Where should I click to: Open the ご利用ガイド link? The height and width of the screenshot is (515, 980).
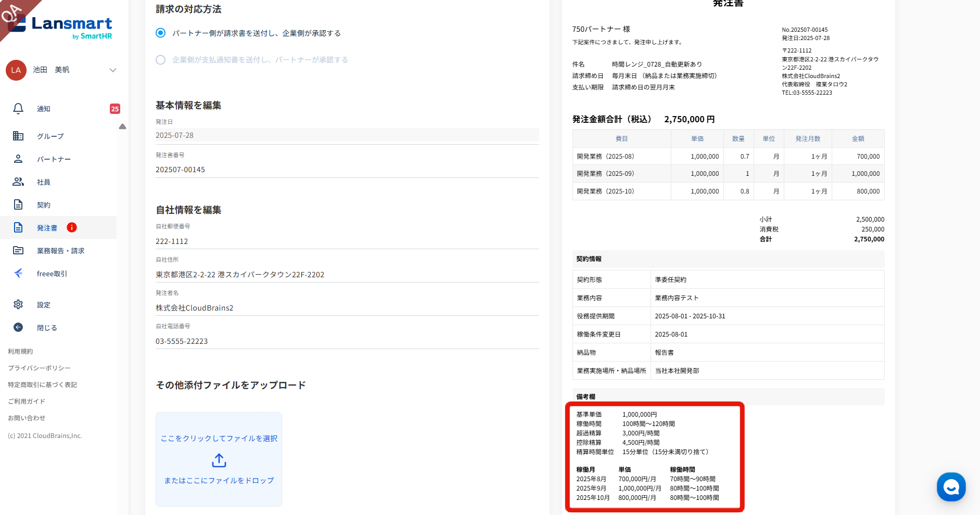[27, 402]
